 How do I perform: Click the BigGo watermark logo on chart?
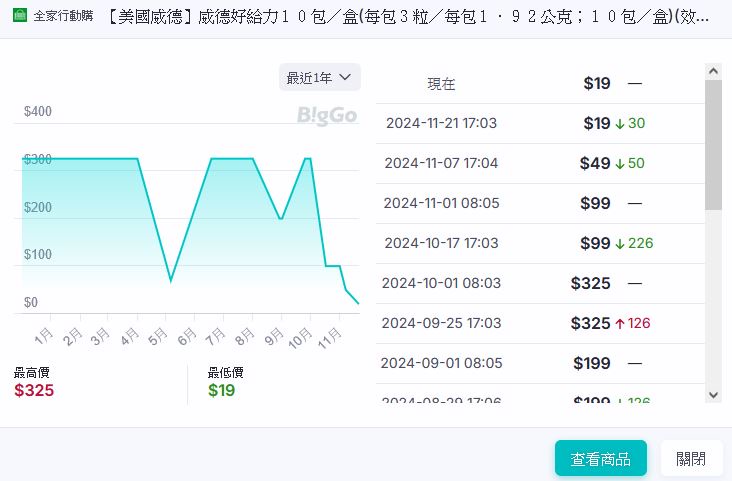tap(327, 115)
